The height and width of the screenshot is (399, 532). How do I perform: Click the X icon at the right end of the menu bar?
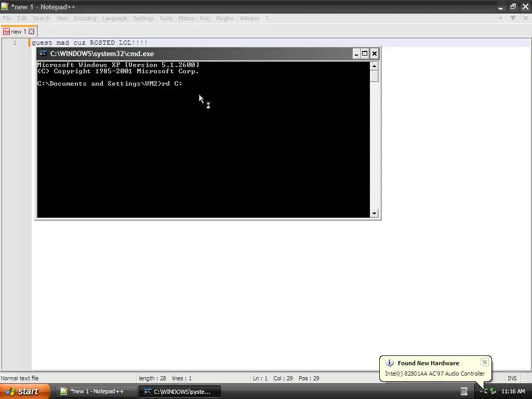(x=526, y=18)
